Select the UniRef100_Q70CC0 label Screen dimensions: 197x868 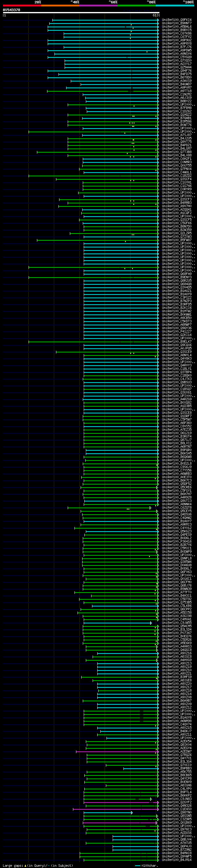[x=176, y=765]
